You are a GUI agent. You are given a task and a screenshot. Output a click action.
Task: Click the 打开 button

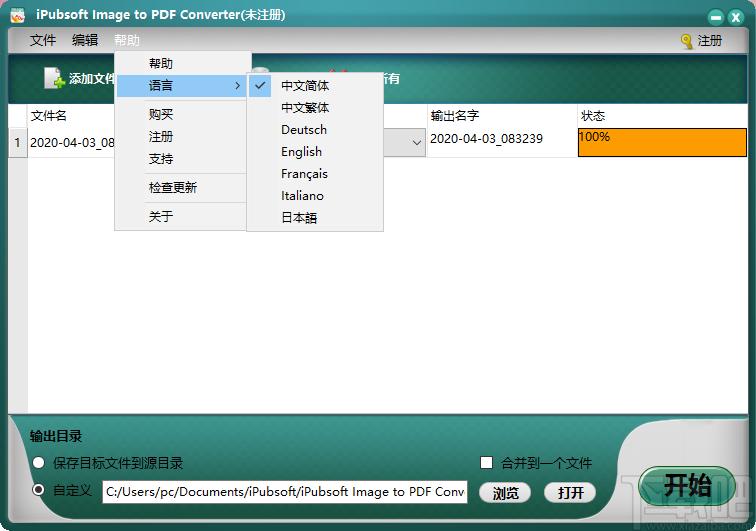pyautogui.click(x=570, y=493)
